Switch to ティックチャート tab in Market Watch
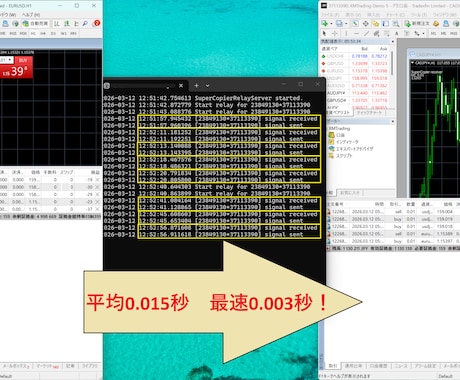 [x=370, y=113]
